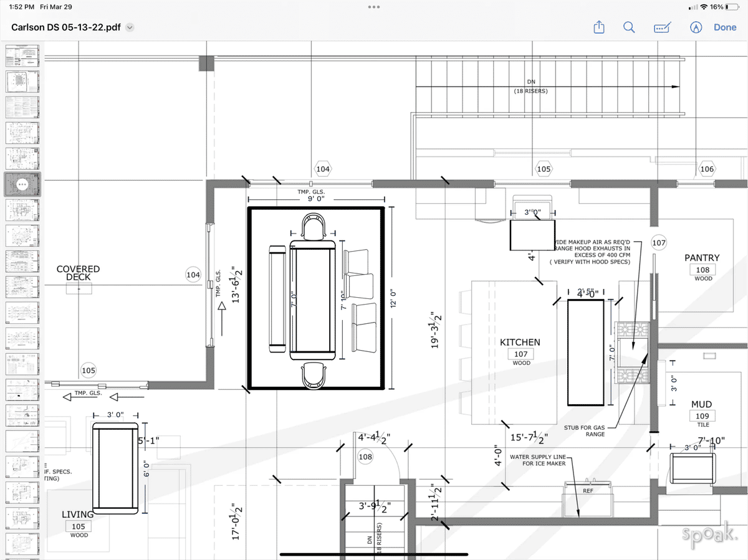Select the fourth page thumbnail

(x=22, y=133)
